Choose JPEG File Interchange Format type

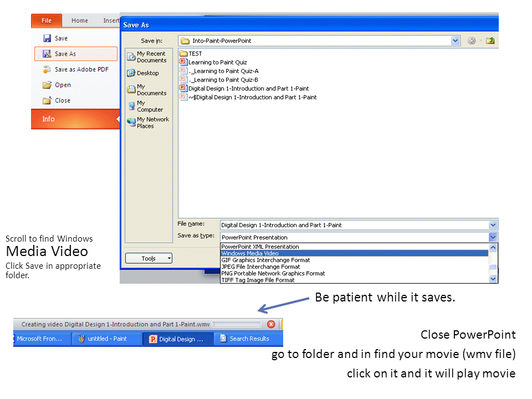click(354, 267)
